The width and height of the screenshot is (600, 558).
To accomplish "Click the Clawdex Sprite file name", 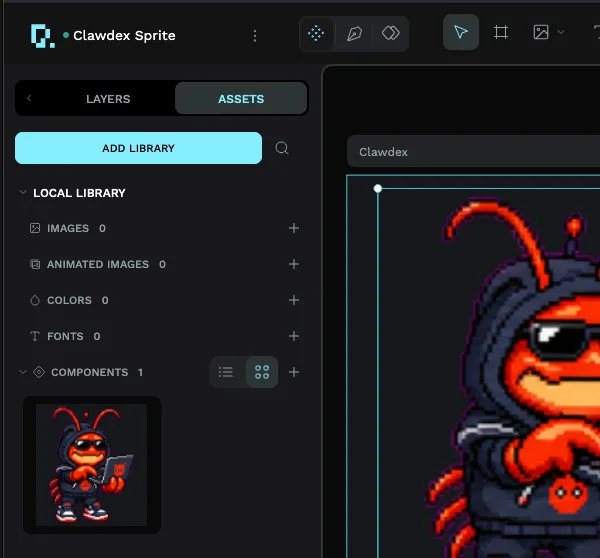I will pyautogui.click(x=124, y=36).
